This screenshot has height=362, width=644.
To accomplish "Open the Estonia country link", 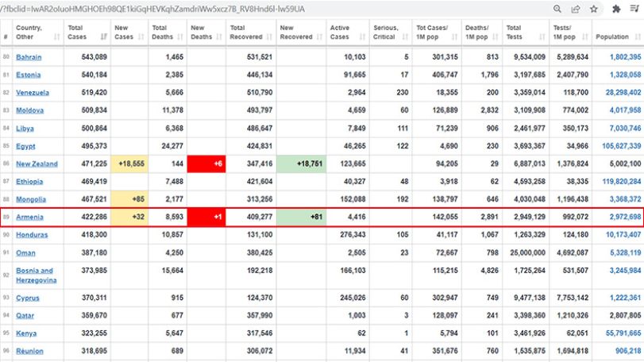I will click(29, 75).
